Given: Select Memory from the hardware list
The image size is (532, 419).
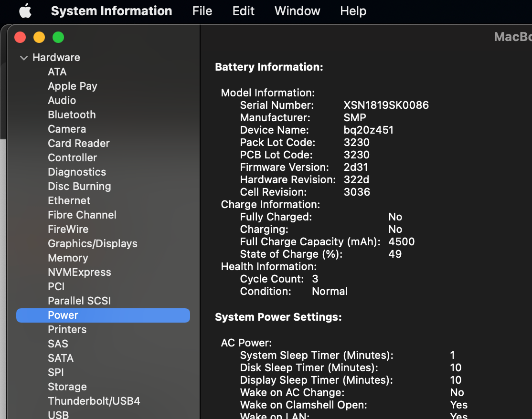Looking at the screenshot, I should click(x=68, y=258).
